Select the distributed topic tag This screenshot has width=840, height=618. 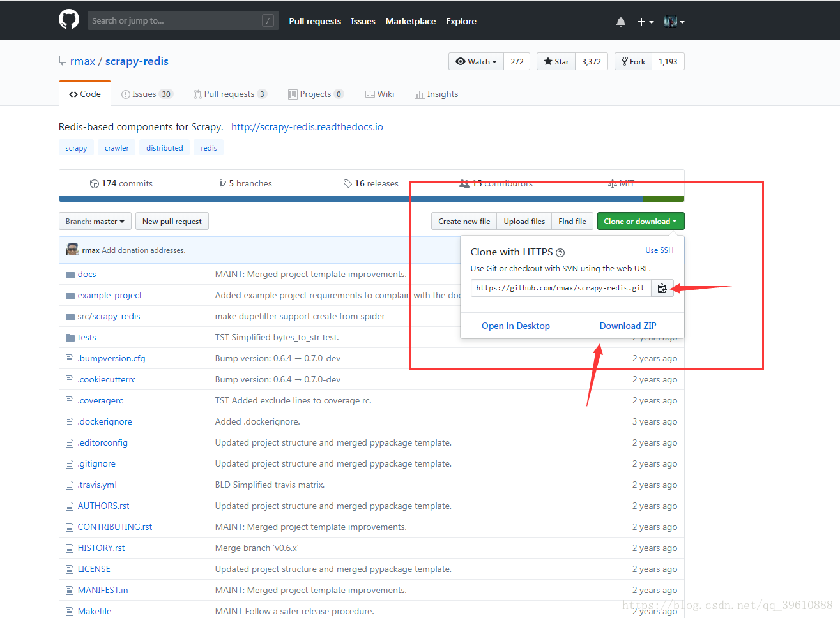point(164,147)
